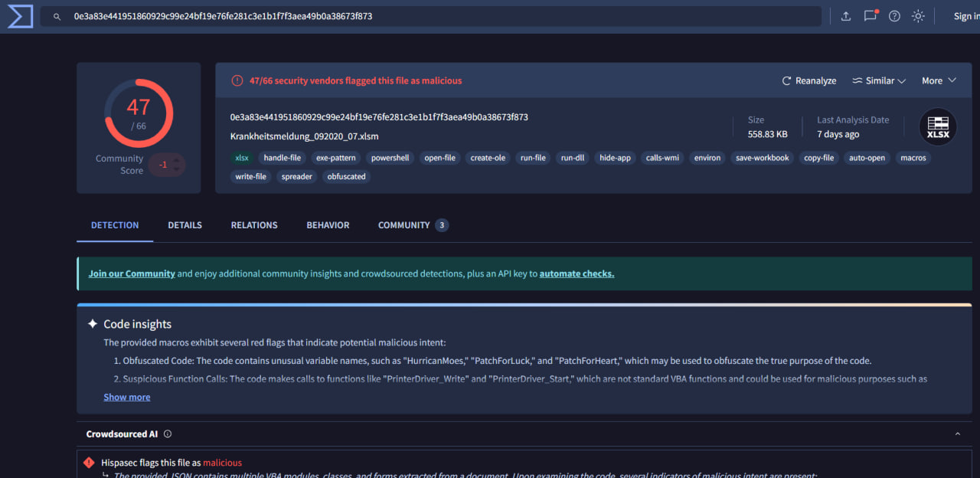The image size is (980, 478).
Task: Open the More dropdown menu
Action: 939,80
